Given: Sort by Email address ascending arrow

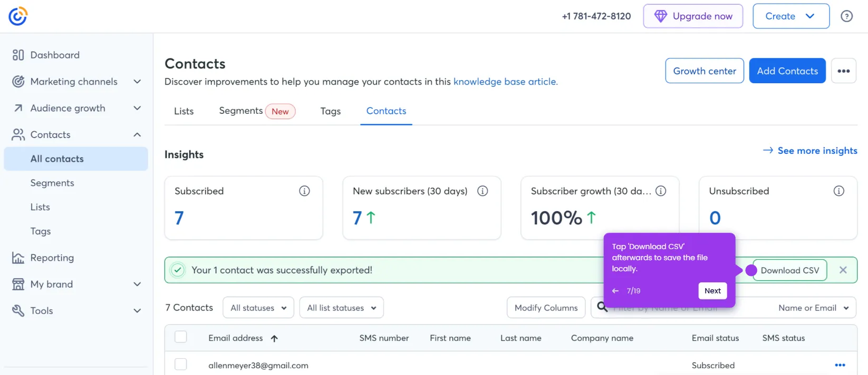Looking at the screenshot, I should [274, 339].
